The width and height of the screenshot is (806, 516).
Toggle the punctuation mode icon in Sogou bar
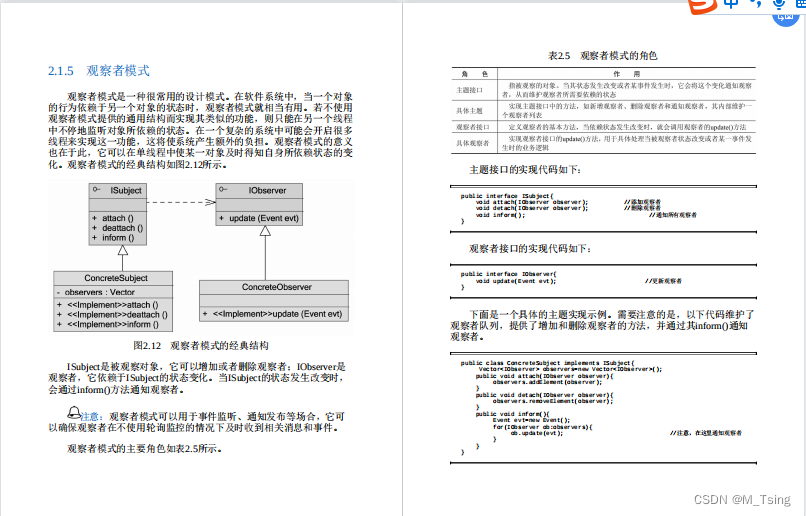pyautogui.click(x=757, y=4)
